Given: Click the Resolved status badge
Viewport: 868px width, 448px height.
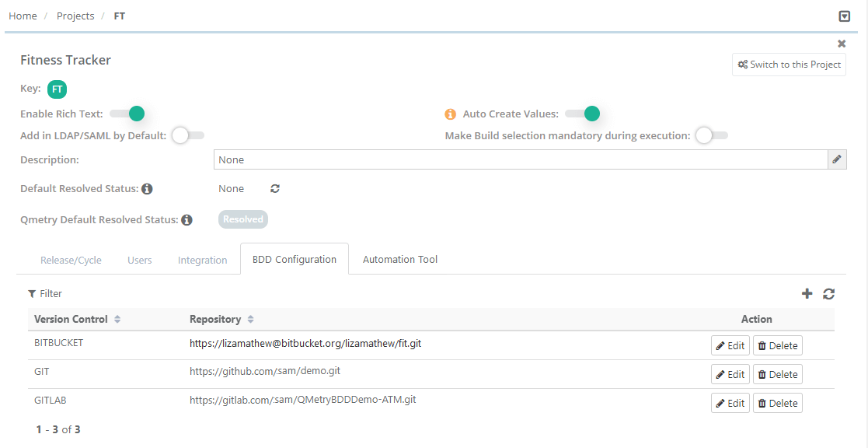Looking at the screenshot, I should point(243,219).
